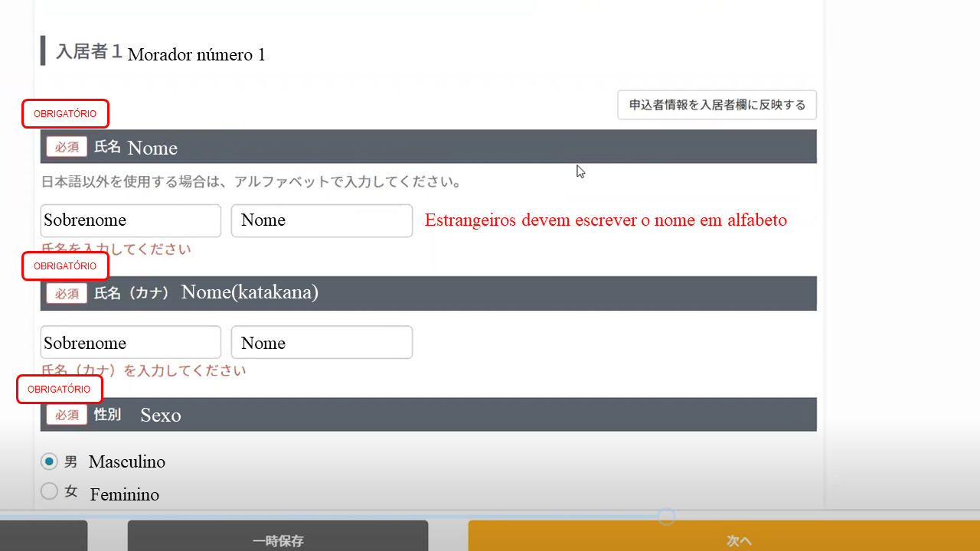
Task: Click the OBRIGATÓRIO label above the katakana header
Action: (x=65, y=266)
